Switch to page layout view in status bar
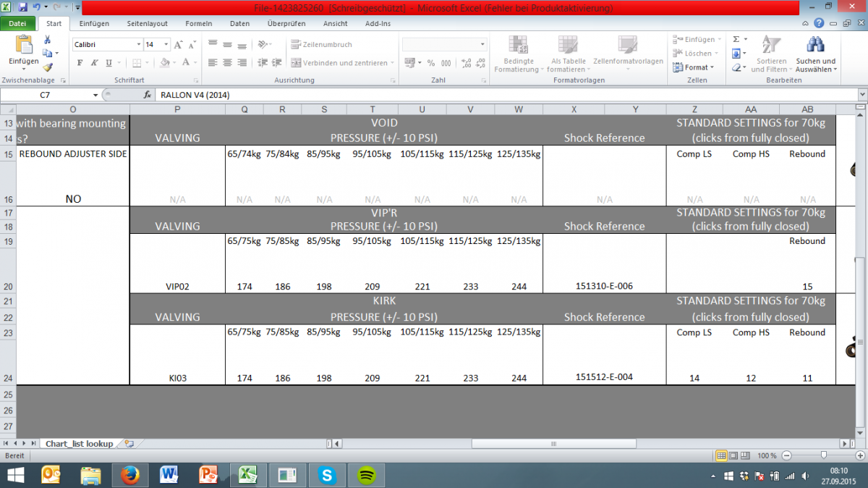The width and height of the screenshot is (868, 488). tap(733, 455)
